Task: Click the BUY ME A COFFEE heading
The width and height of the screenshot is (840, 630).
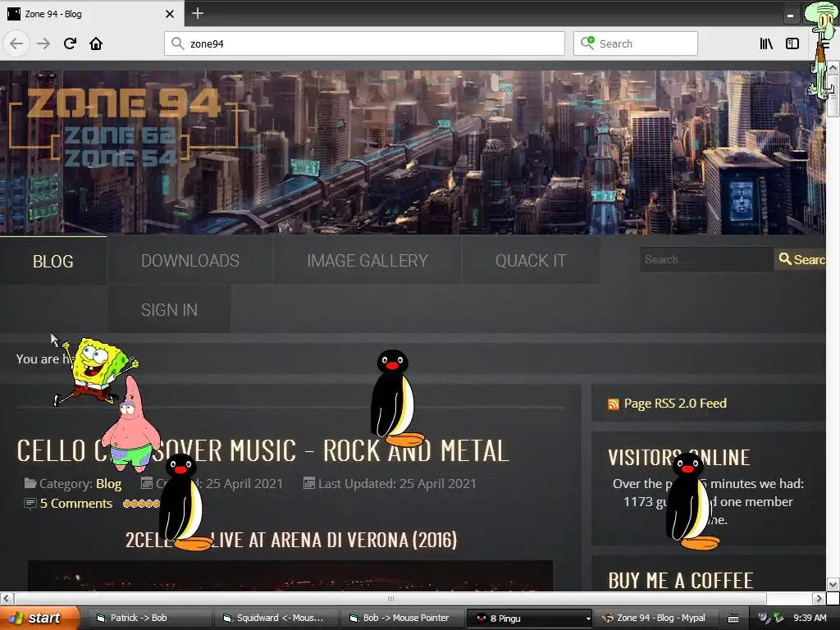Action: [x=680, y=581]
